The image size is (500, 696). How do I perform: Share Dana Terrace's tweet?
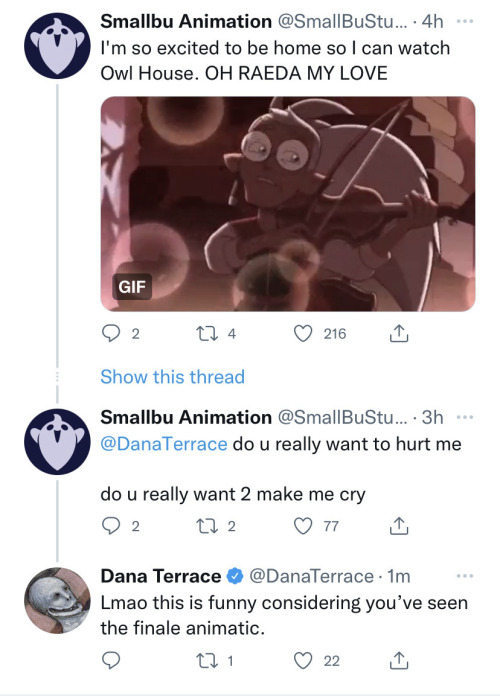click(399, 661)
